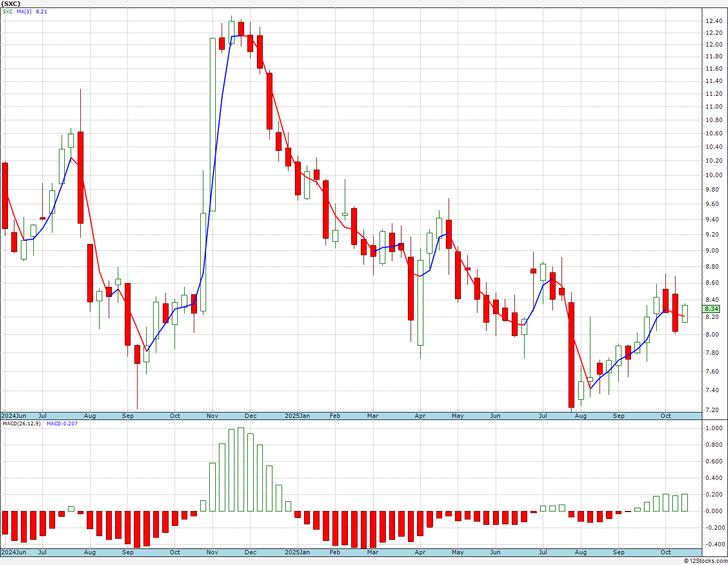Viewport: 728px width, 565px height.
Task: Select the SXC legend label
Action: point(7,11)
